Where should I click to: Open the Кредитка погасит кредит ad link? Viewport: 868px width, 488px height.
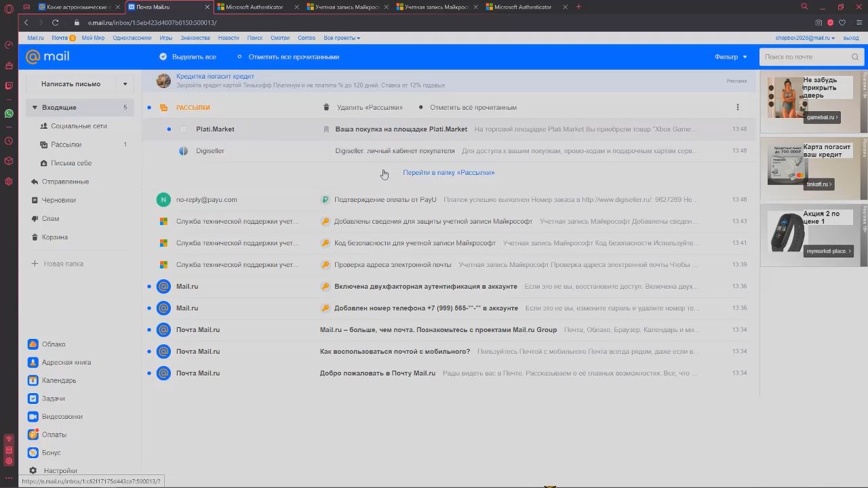pyautogui.click(x=215, y=77)
